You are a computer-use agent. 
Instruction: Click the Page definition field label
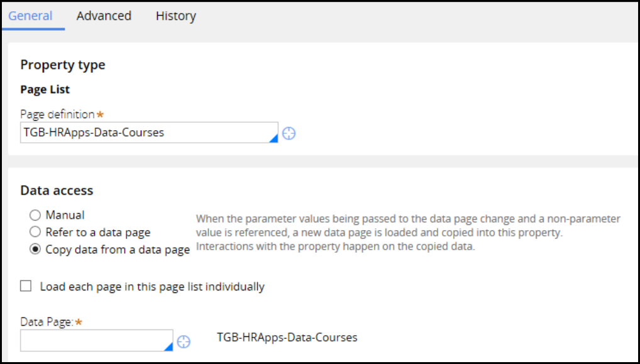point(57,114)
